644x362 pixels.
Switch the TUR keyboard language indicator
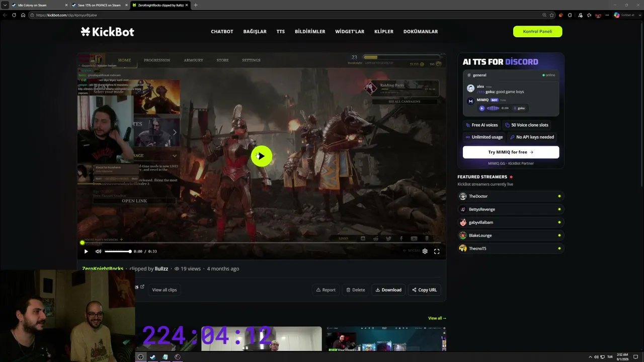tap(610, 357)
